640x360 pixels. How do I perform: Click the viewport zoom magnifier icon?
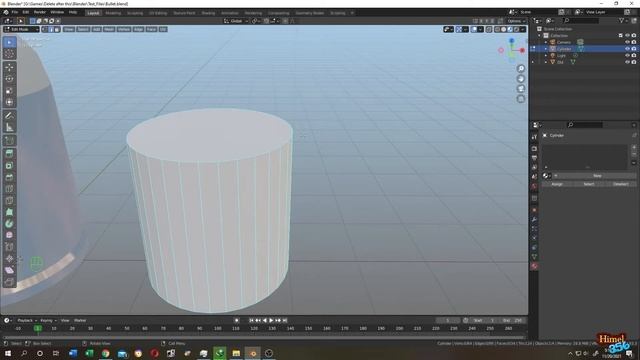pos(521,69)
